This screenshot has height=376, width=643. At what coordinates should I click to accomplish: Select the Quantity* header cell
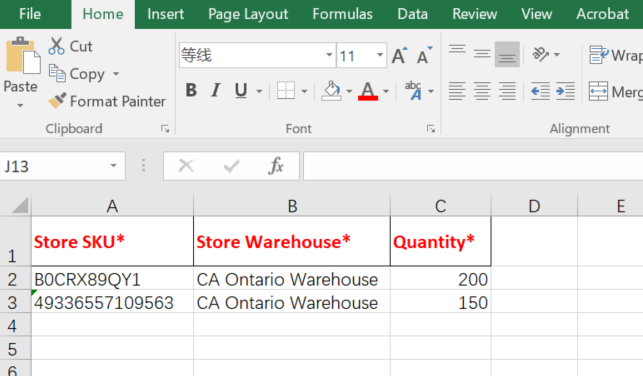(x=440, y=241)
